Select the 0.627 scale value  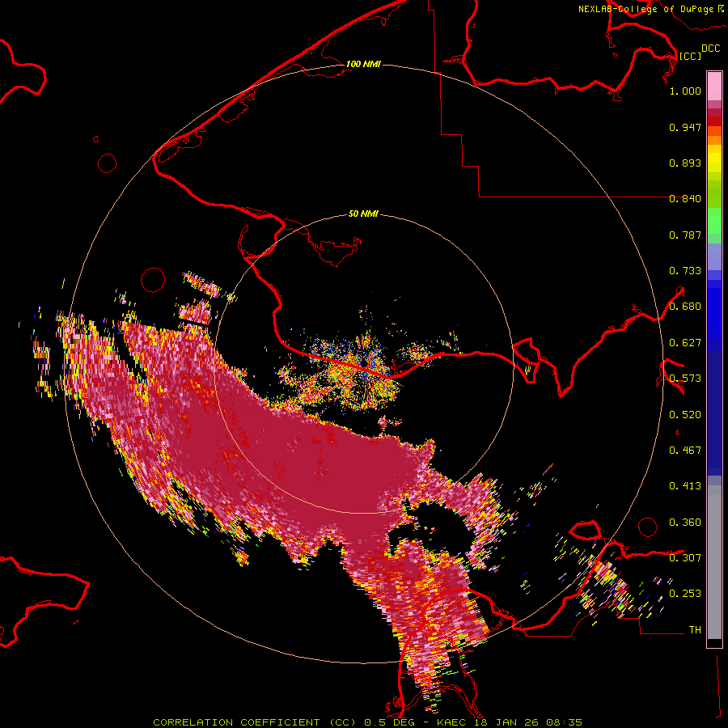685,343
